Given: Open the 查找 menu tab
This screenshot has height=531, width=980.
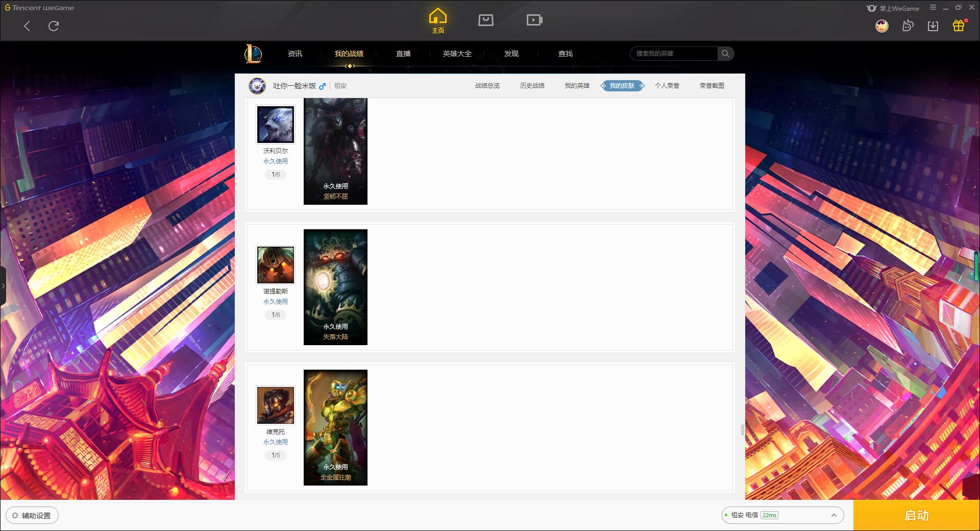Looking at the screenshot, I should pos(566,54).
